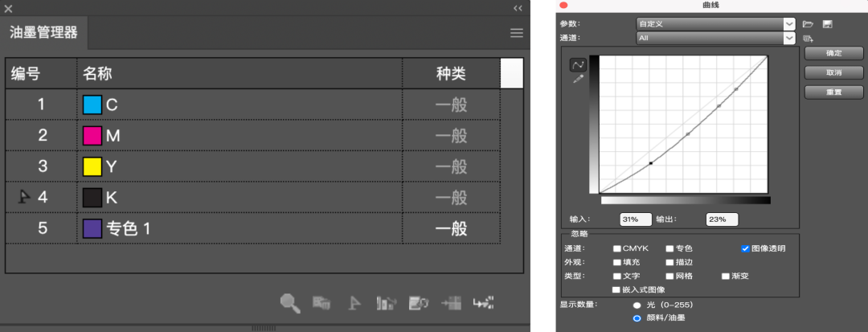868x332 pixels.
Task: Save curve preset with disk icon
Action: (x=828, y=24)
